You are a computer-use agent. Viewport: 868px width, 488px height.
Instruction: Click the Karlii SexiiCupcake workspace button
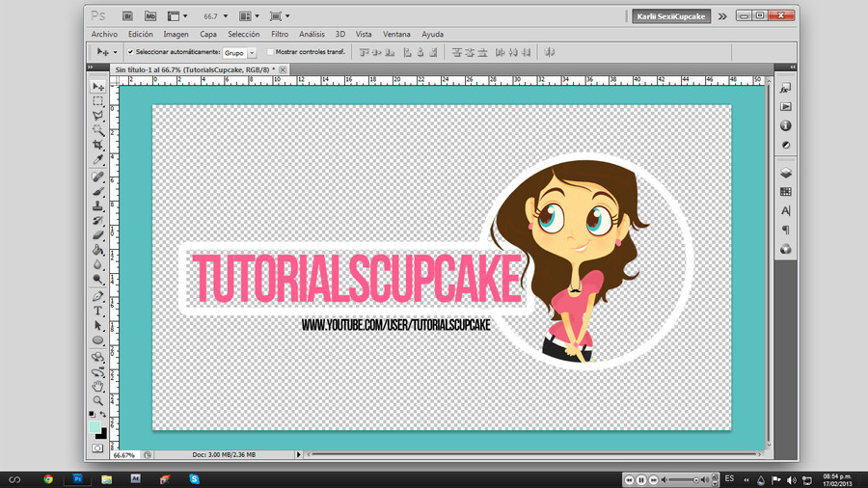tap(671, 16)
